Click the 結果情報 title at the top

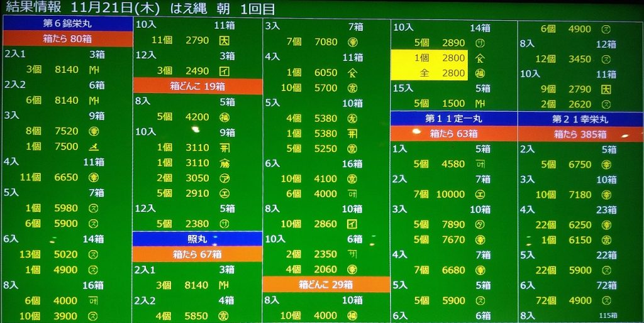[31, 7]
